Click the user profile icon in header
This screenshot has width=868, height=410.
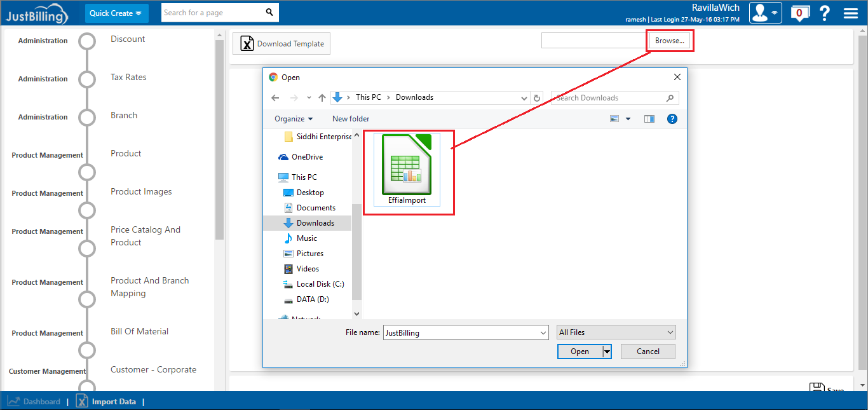tap(765, 13)
